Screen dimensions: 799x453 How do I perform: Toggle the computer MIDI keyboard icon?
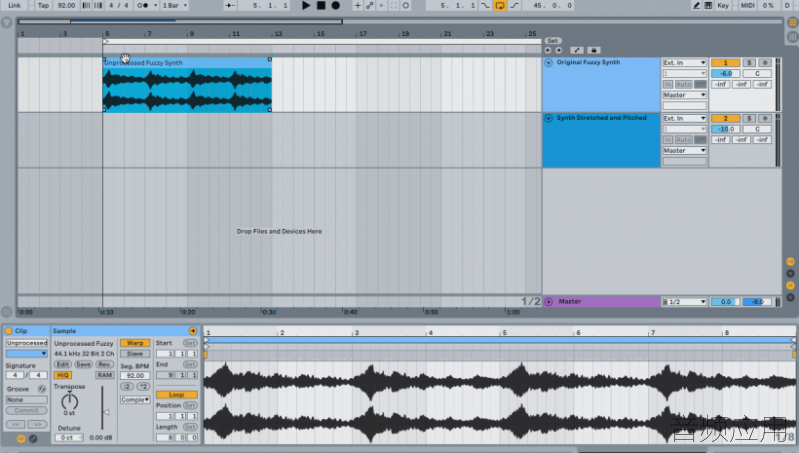click(x=708, y=6)
